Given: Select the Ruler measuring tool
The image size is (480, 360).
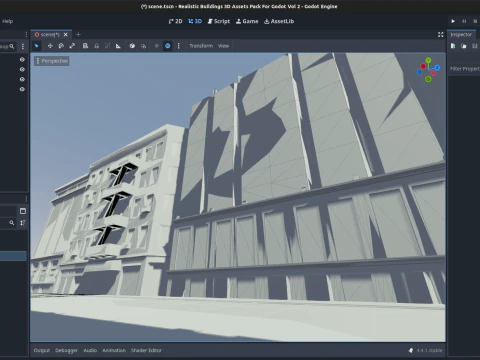Looking at the screenshot, I should tap(118, 46).
